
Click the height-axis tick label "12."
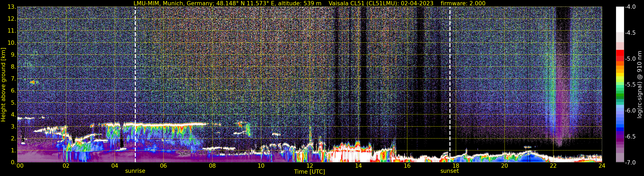click(12, 19)
